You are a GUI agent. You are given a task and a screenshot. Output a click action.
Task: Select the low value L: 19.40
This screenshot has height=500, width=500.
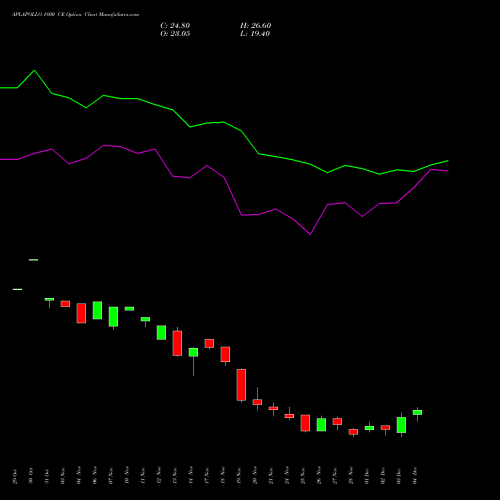(x=255, y=34)
